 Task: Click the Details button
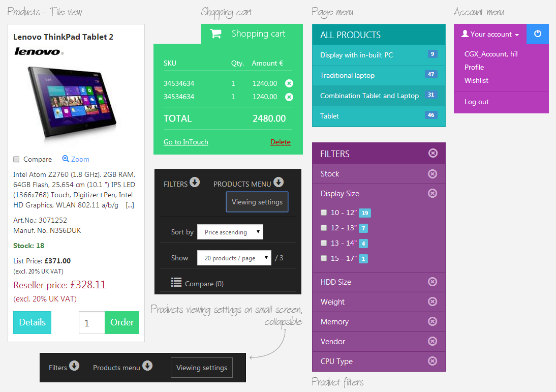click(x=32, y=322)
